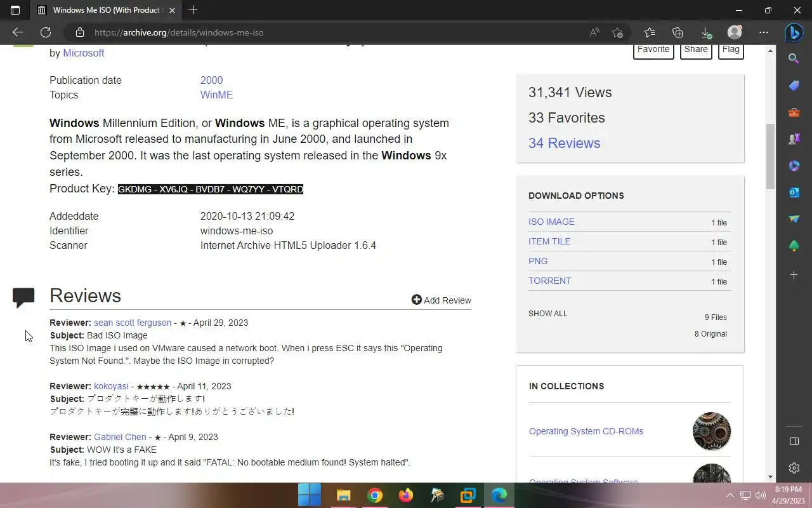Open the Windows Start menu
The image size is (812, 508).
[x=310, y=495]
